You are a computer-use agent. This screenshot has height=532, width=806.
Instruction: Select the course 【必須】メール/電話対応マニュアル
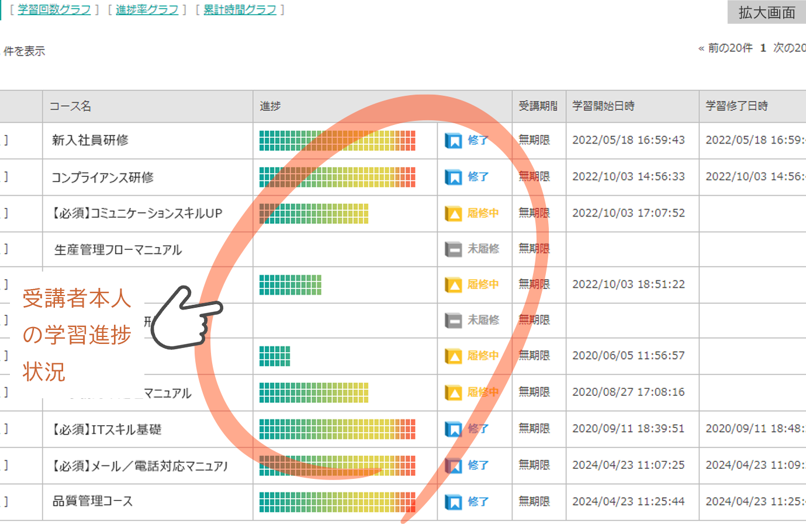coord(139,466)
